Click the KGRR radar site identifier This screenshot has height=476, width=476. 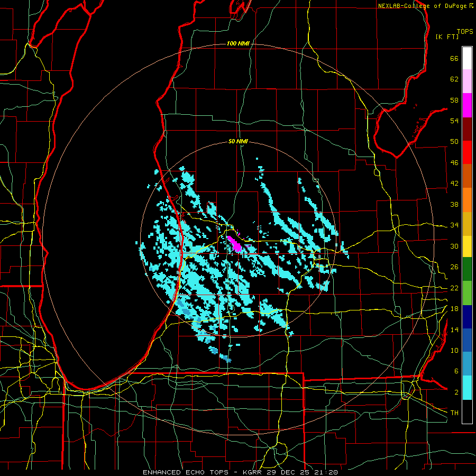pos(252,472)
